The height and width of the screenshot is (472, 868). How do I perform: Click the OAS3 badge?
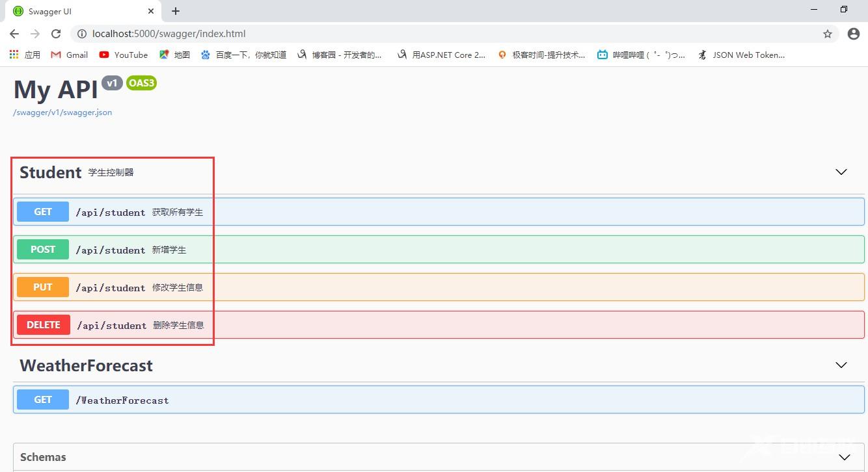pyautogui.click(x=141, y=83)
